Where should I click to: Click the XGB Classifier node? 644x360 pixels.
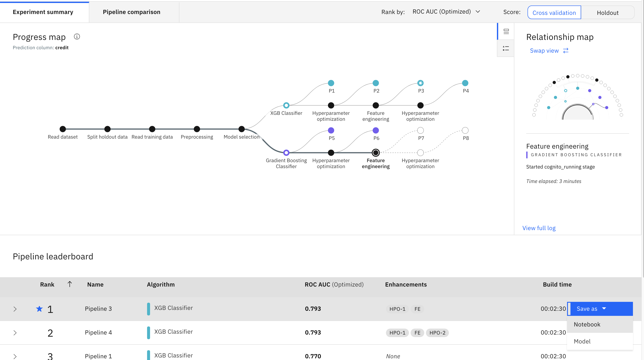click(286, 105)
